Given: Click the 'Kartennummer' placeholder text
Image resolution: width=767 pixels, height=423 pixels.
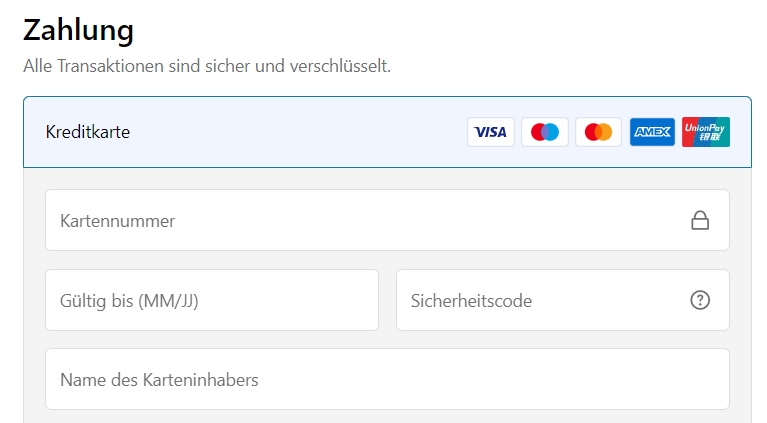Looking at the screenshot, I should click(x=117, y=221).
